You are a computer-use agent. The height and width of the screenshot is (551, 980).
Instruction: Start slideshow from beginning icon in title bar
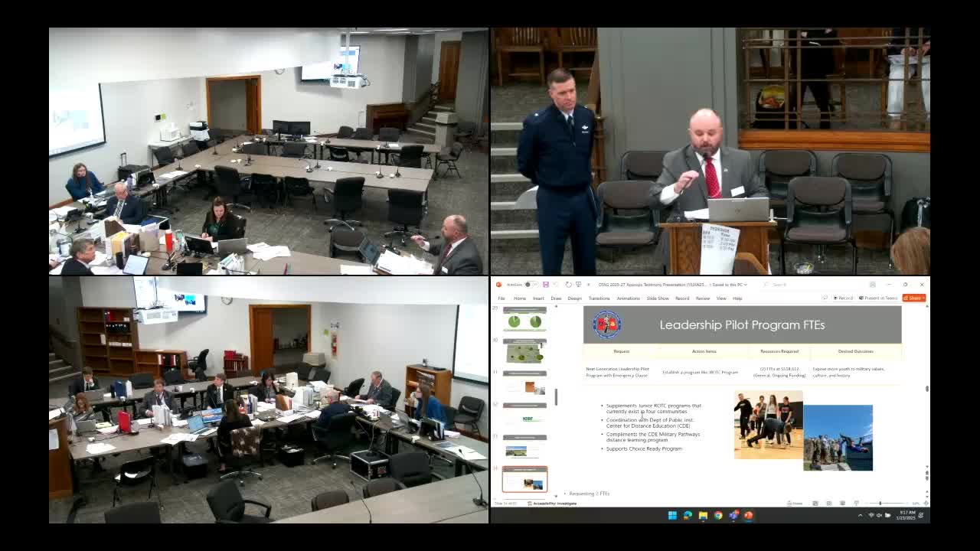point(578,285)
